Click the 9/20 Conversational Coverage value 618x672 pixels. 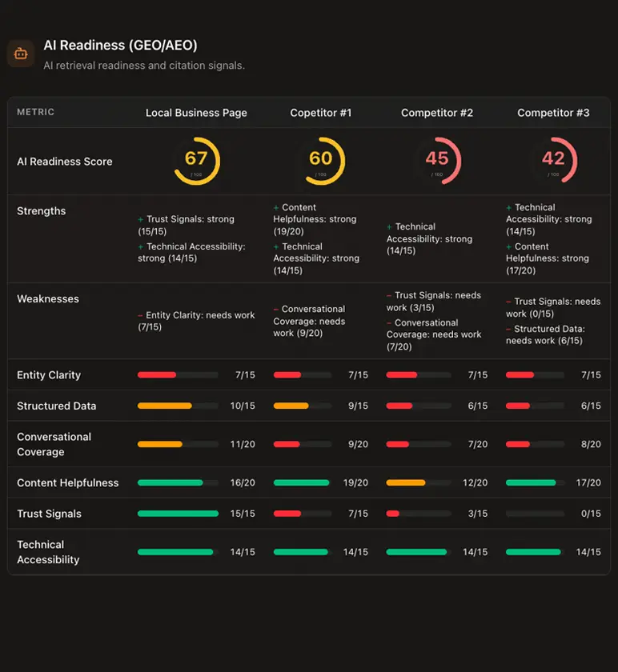(358, 445)
